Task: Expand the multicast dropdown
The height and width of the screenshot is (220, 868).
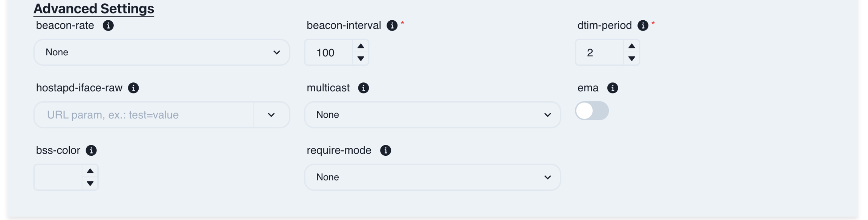Action: [x=432, y=115]
